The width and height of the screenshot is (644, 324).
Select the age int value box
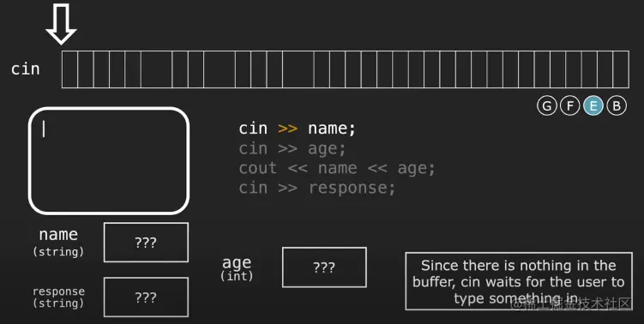point(324,267)
